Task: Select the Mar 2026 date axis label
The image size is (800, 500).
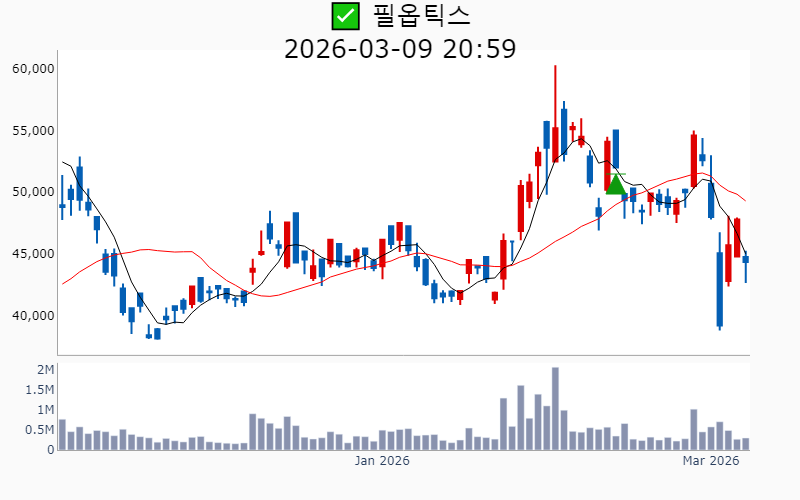Action: 710,461
